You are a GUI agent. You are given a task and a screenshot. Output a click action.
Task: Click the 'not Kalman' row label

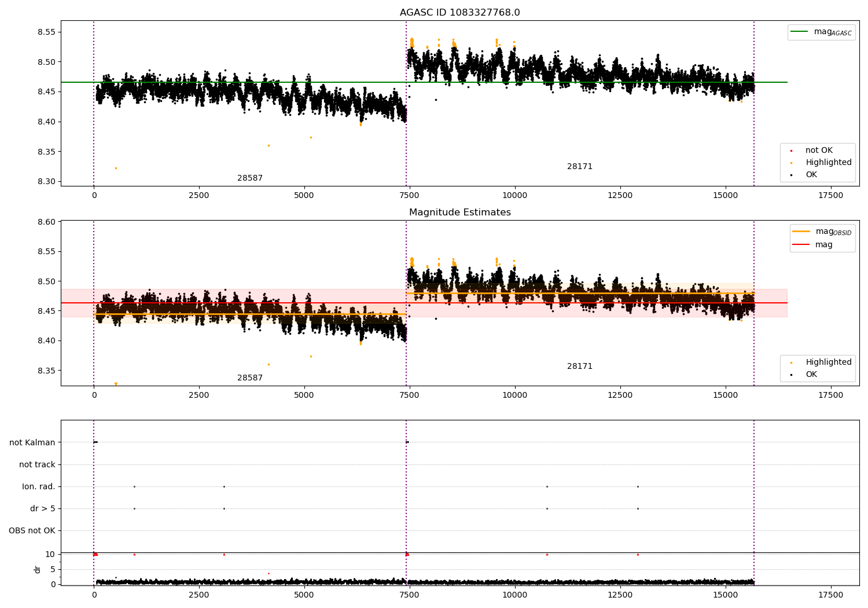[x=32, y=443]
